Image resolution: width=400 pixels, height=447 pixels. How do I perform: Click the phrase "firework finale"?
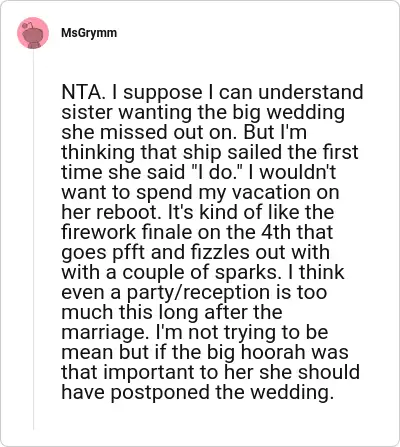click(x=127, y=232)
